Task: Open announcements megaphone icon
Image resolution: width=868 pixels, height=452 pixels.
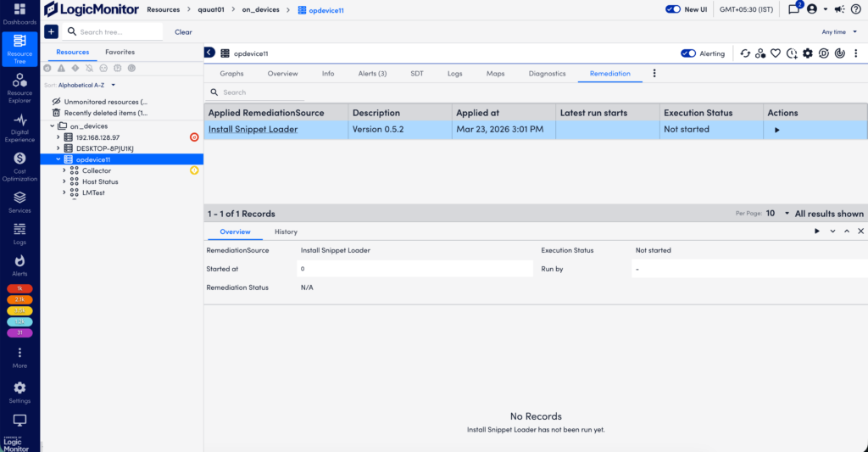Action: pyautogui.click(x=840, y=8)
